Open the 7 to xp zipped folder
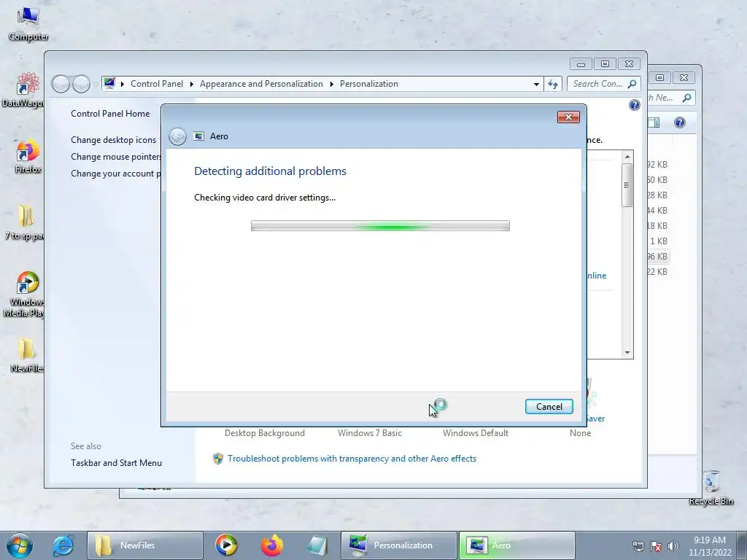The image size is (747, 560). (25, 222)
